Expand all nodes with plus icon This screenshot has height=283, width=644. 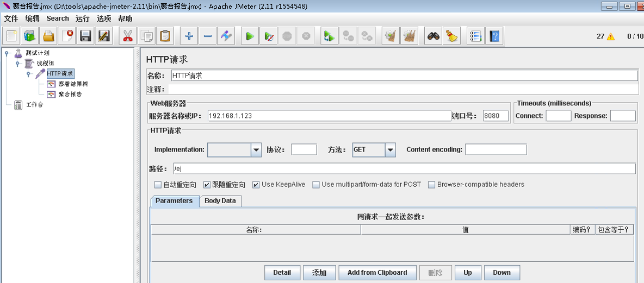(189, 36)
